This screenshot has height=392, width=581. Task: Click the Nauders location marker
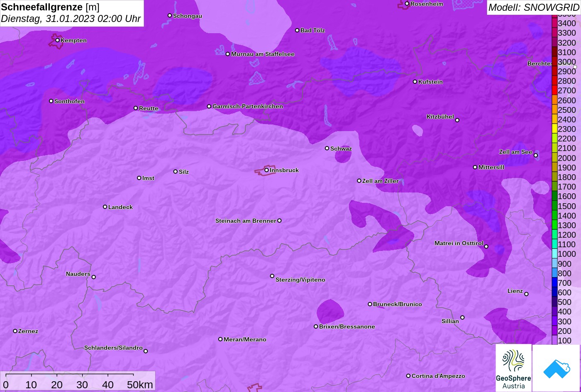tap(93, 277)
